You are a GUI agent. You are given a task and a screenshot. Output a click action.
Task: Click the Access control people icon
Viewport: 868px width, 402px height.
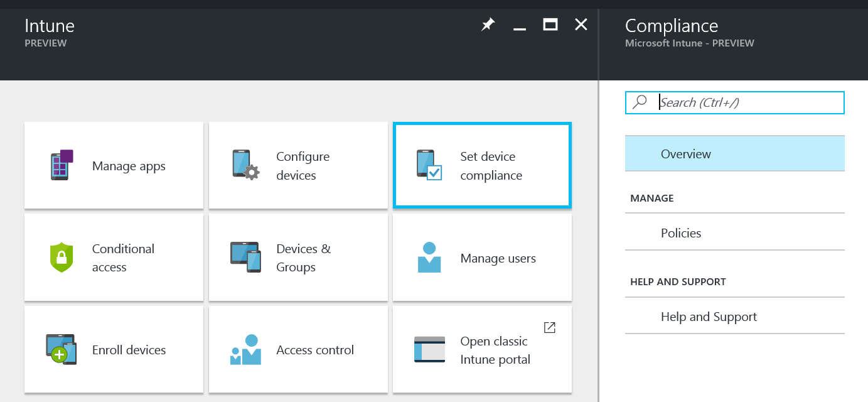(x=245, y=350)
